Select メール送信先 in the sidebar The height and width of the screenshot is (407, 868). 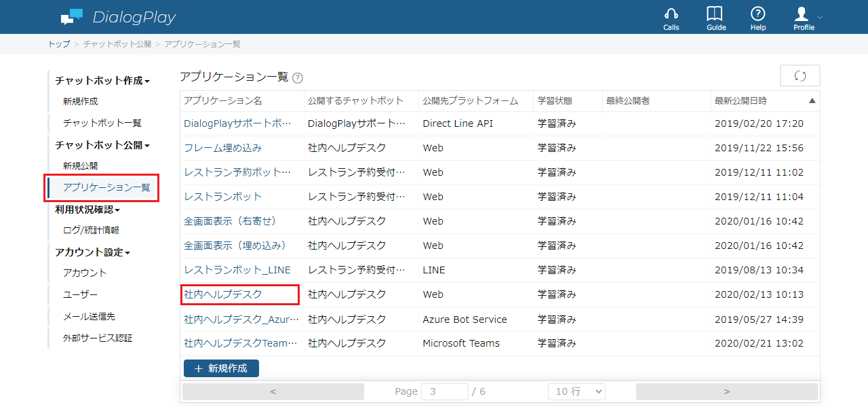pyautogui.click(x=89, y=317)
